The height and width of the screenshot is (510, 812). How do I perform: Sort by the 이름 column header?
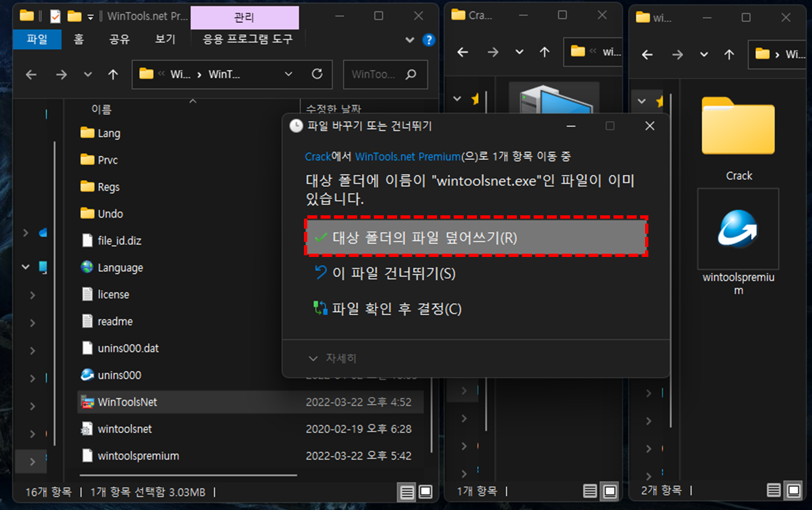click(x=101, y=109)
